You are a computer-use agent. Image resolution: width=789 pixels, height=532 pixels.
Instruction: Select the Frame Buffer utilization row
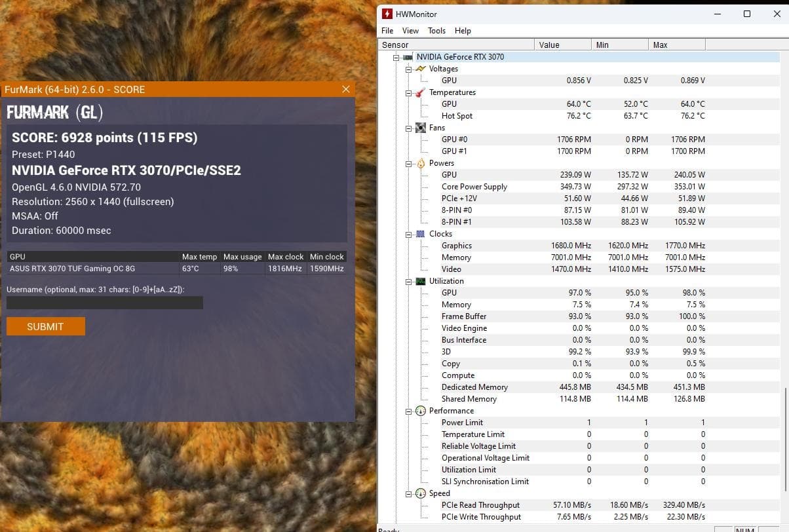[579, 316]
